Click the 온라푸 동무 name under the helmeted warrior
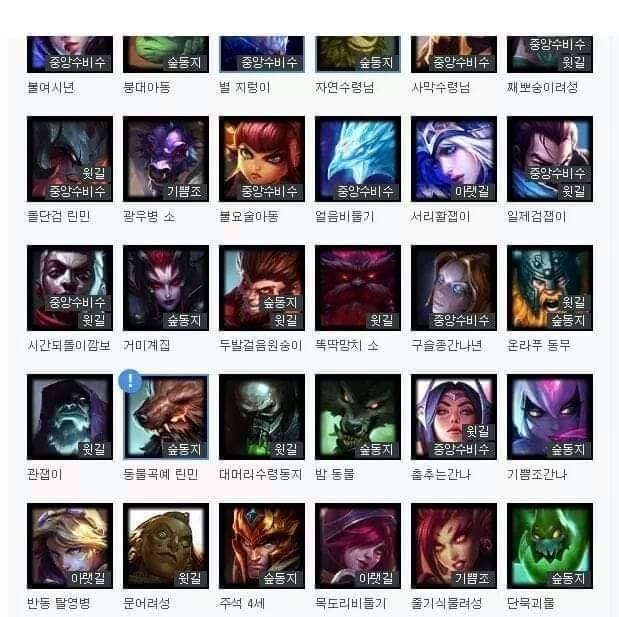The width and height of the screenshot is (619, 617). 539,345
